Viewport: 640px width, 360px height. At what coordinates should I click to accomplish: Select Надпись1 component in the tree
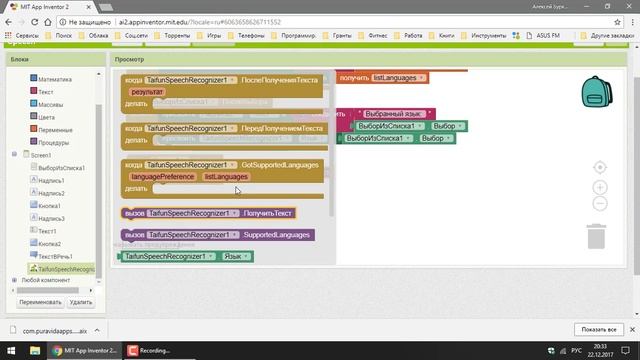point(51,180)
